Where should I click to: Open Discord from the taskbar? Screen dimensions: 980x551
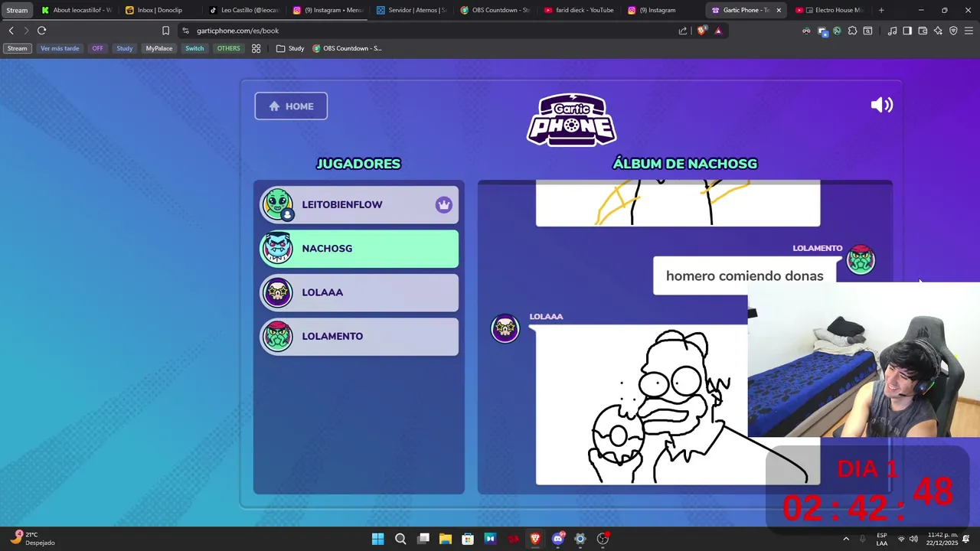pyautogui.click(x=557, y=539)
